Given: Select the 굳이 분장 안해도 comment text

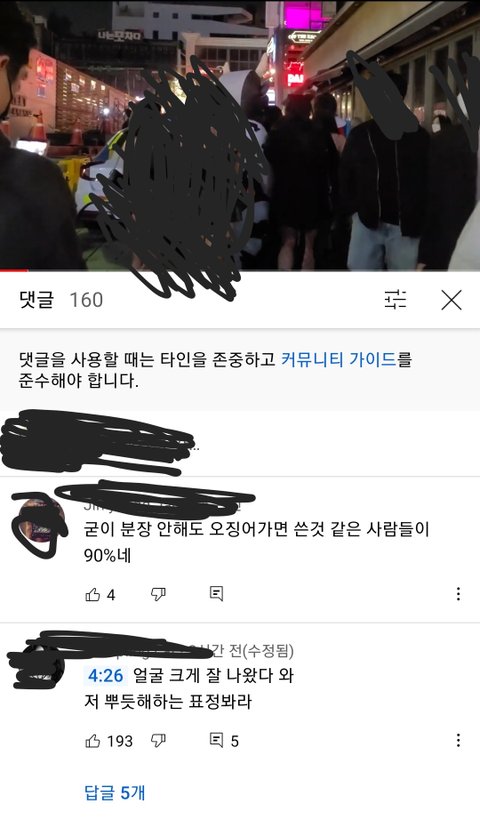Looking at the screenshot, I should (256, 542).
